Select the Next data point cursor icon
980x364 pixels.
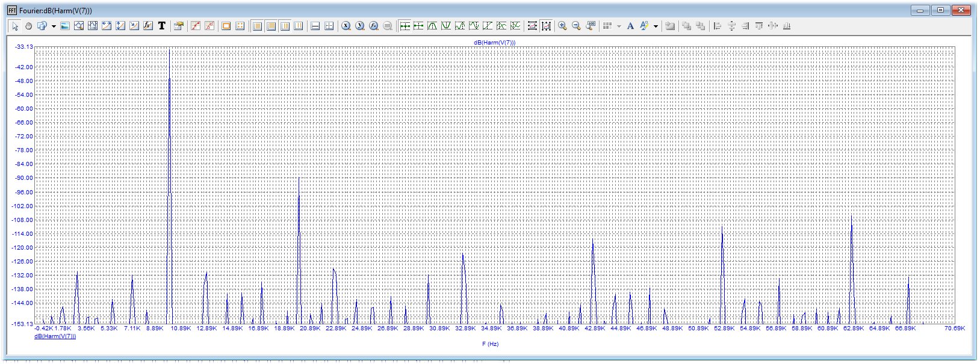[405, 26]
